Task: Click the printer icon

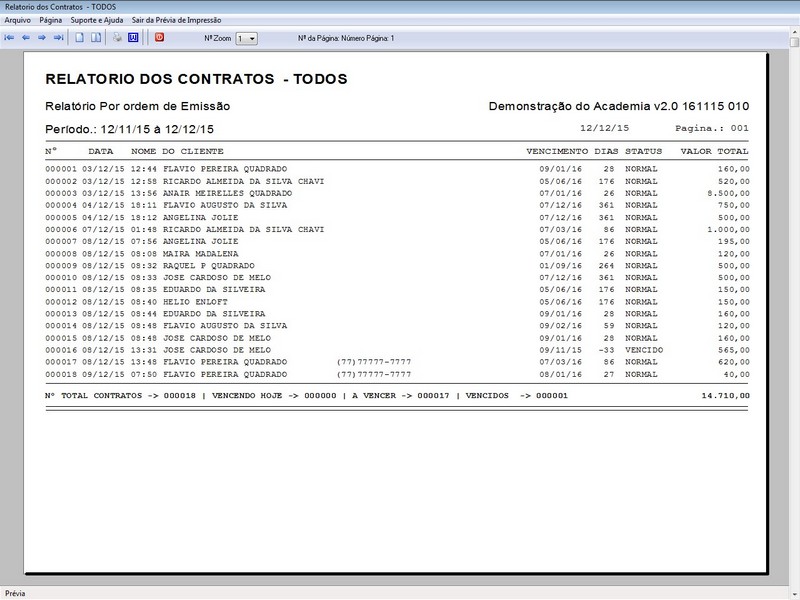Action: tap(117, 38)
